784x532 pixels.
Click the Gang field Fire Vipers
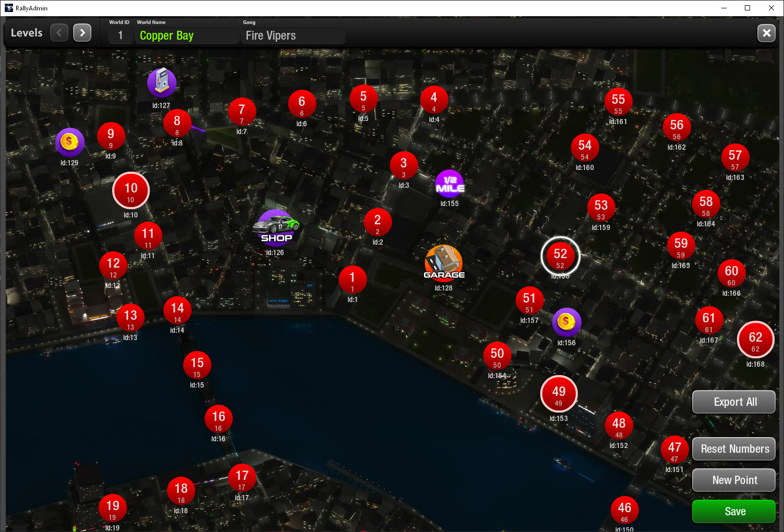pyautogui.click(x=292, y=35)
